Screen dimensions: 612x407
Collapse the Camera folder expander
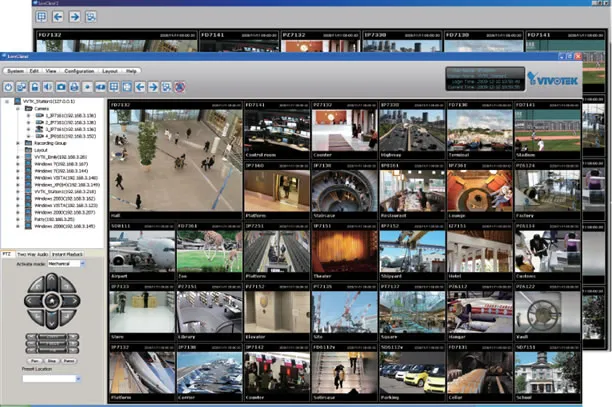click(18, 108)
